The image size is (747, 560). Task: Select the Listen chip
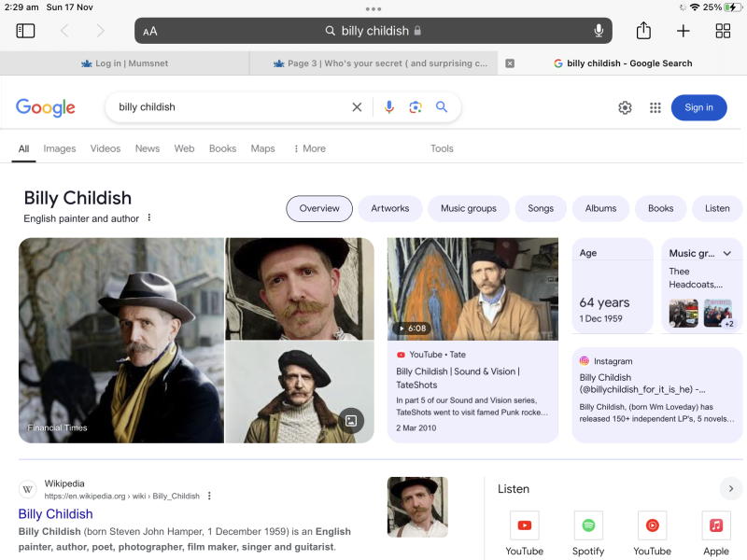pos(717,208)
